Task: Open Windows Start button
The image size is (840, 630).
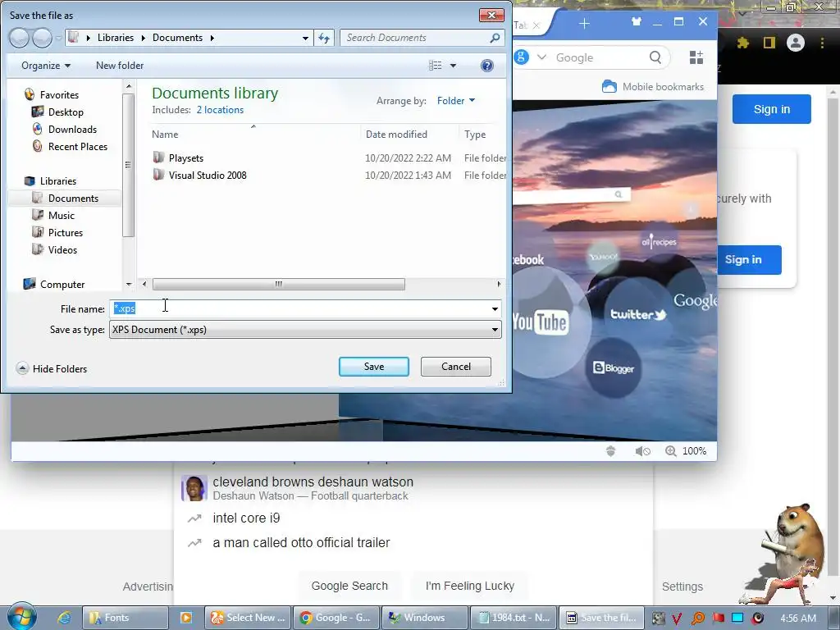Action: coord(21,617)
